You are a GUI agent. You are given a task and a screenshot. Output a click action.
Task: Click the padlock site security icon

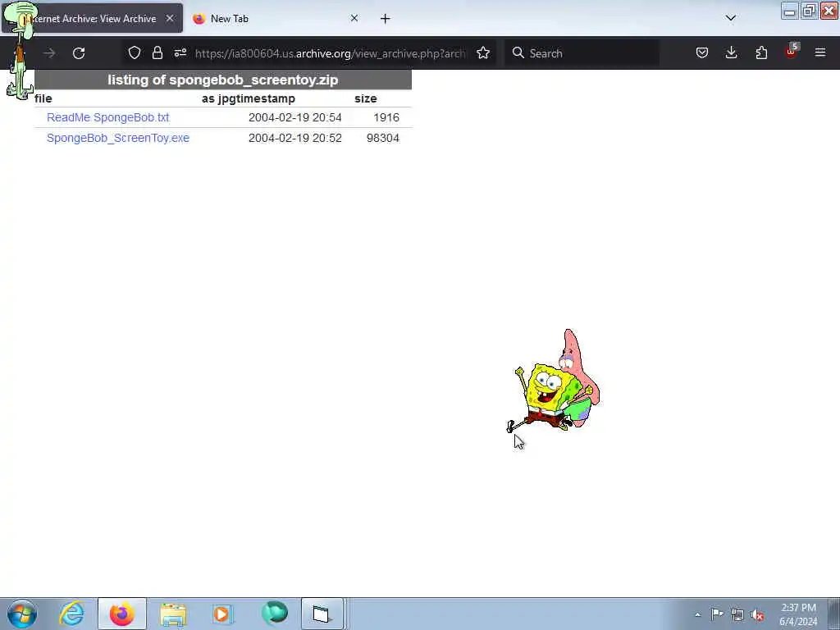coord(157,52)
